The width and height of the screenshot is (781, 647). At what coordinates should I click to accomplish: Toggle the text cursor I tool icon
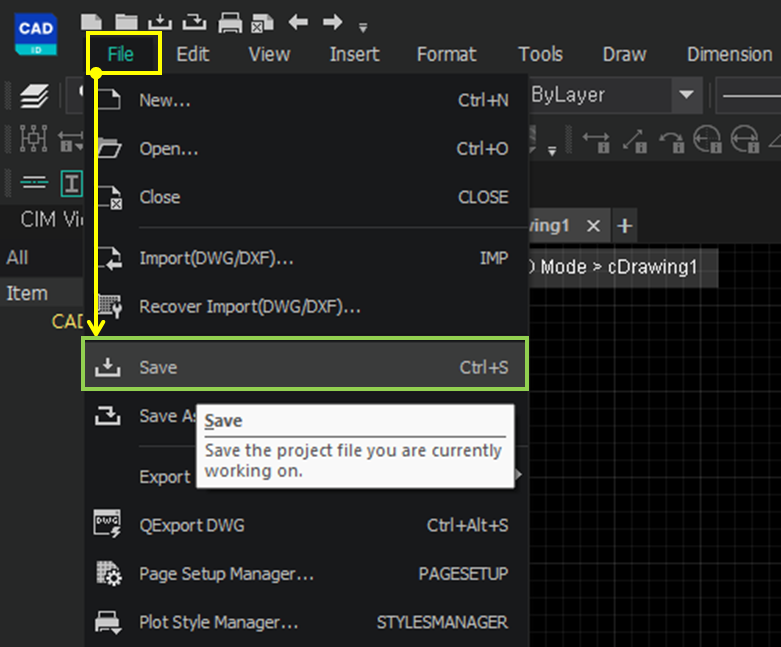pyautogui.click(x=71, y=183)
